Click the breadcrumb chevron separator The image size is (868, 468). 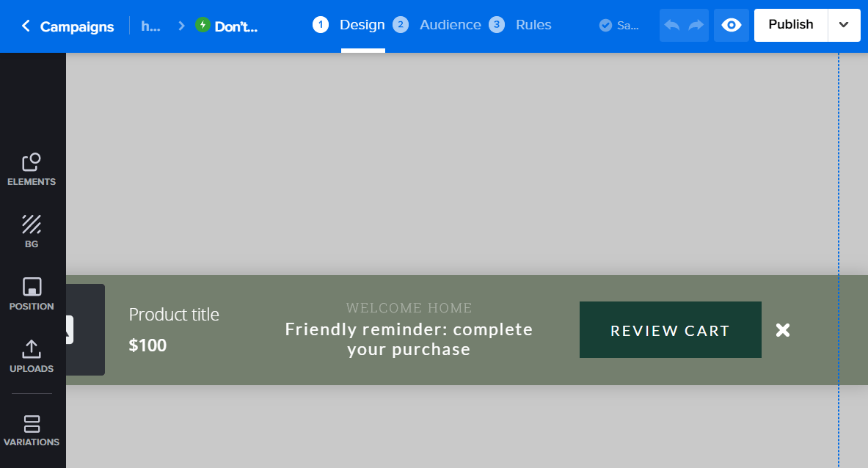pos(181,26)
